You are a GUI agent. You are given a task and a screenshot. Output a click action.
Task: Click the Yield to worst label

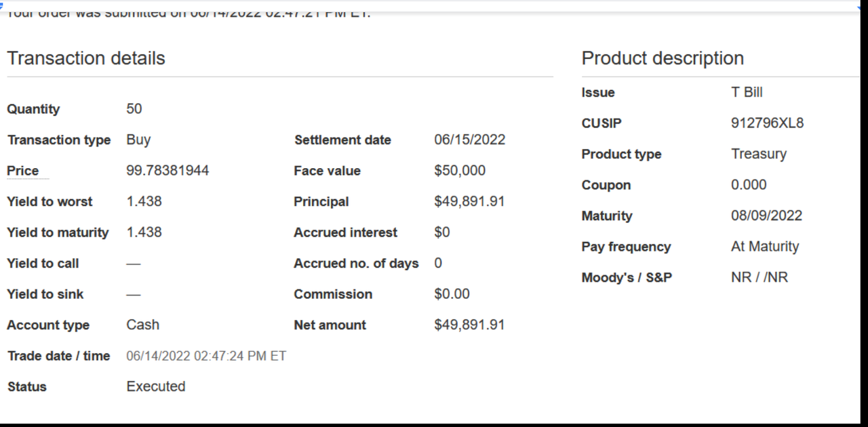tap(50, 202)
